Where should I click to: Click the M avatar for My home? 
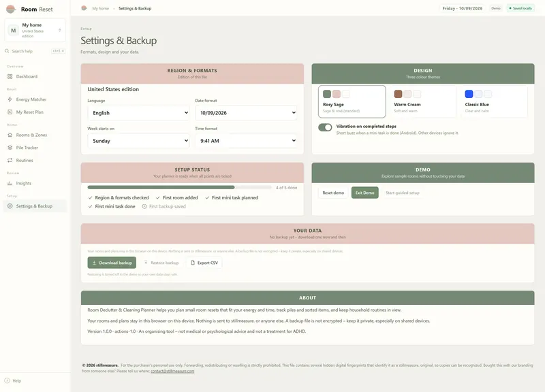13,30
